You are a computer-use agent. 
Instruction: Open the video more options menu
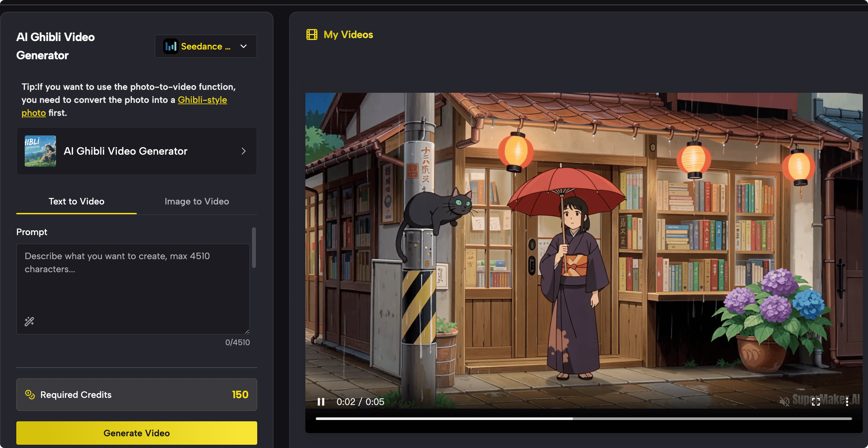(x=847, y=401)
